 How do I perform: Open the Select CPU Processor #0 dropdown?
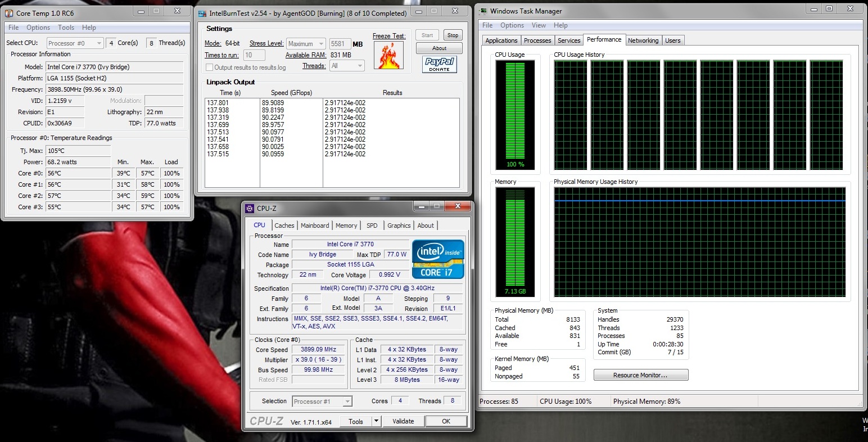75,43
